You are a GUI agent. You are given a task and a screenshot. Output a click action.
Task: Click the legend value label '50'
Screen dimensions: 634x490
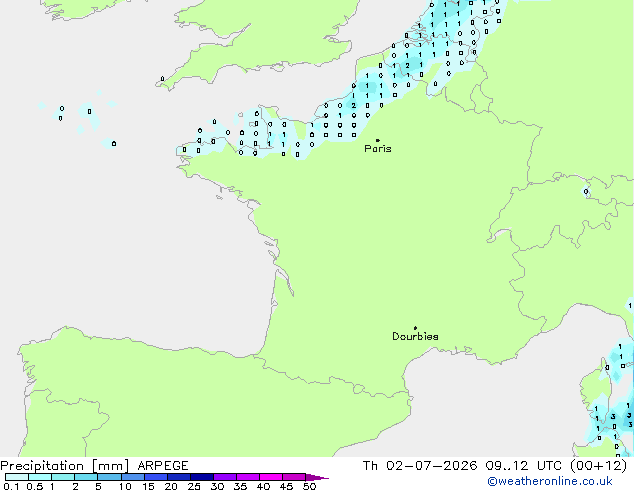tap(309, 486)
